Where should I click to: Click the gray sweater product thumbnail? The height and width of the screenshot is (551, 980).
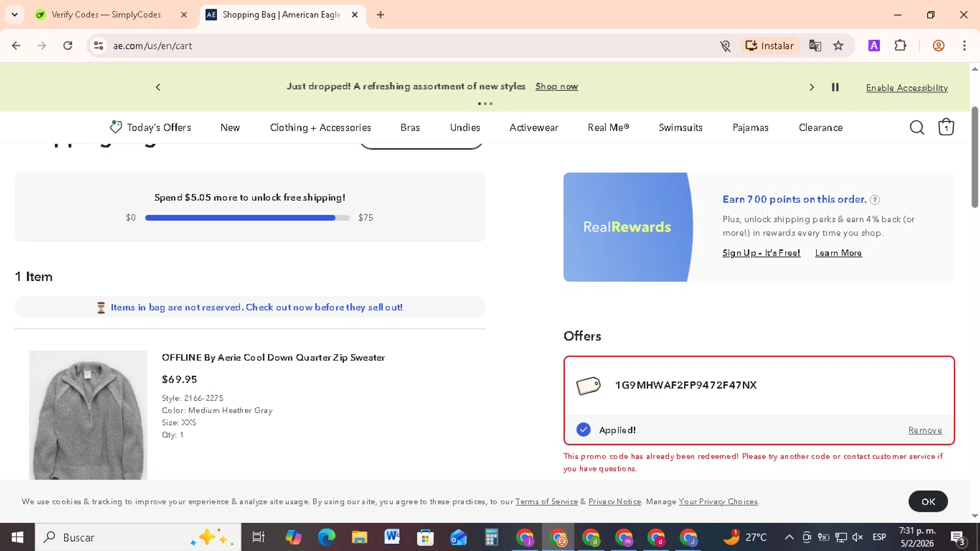(88, 415)
